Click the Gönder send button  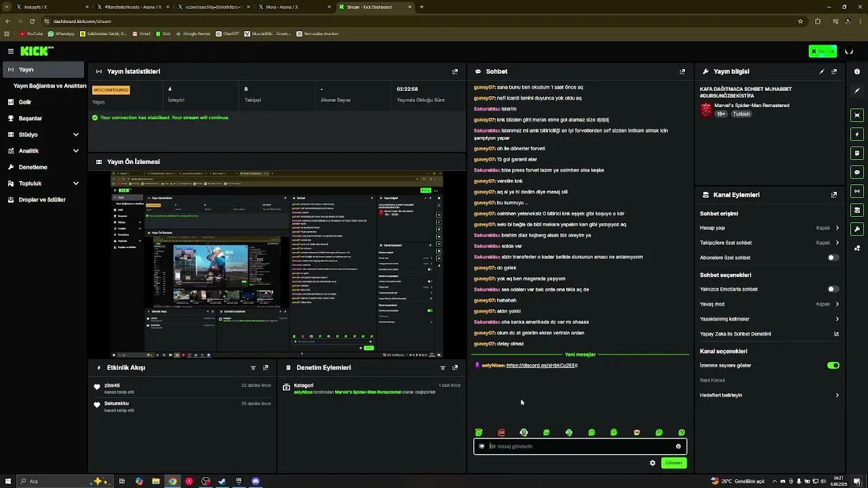point(674,463)
